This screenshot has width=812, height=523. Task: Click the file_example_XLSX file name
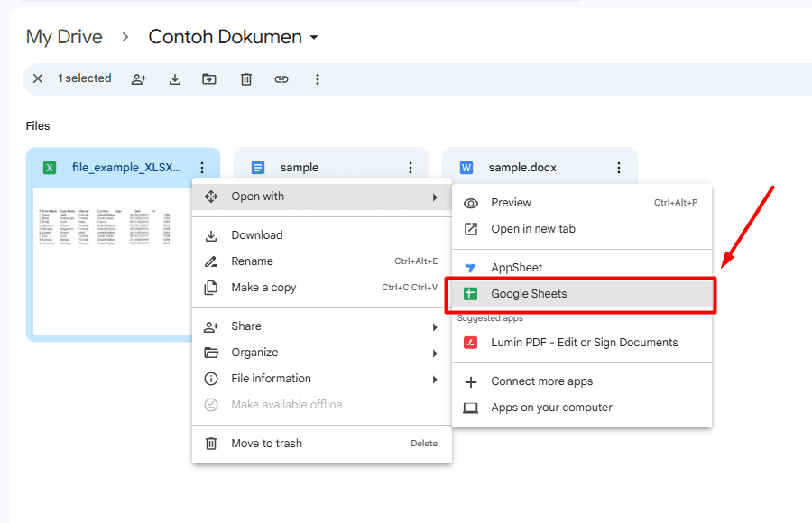click(x=126, y=167)
